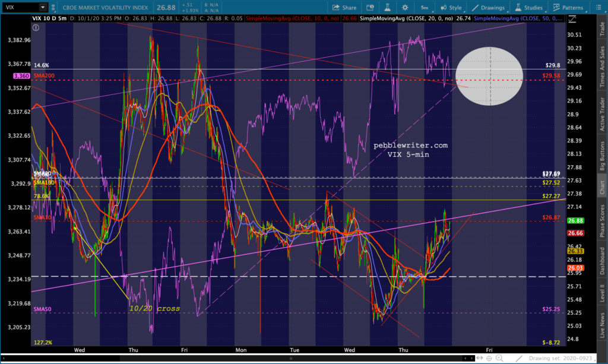Open the 5m timeframe selector
The height and width of the screenshot is (364, 608).
pos(425,8)
